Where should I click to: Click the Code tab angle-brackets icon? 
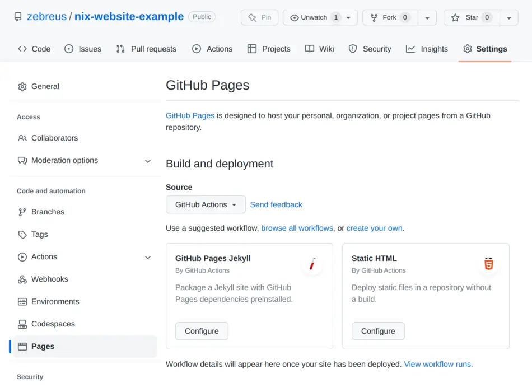click(22, 49)
